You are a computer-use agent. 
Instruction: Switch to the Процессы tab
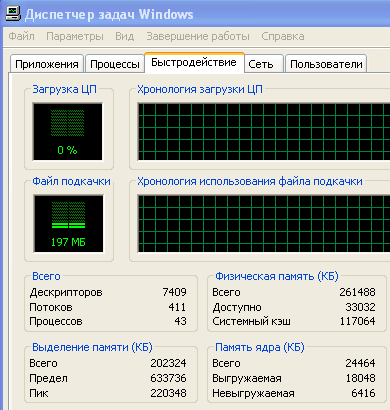pyautogui.click(x=115, y=64)
